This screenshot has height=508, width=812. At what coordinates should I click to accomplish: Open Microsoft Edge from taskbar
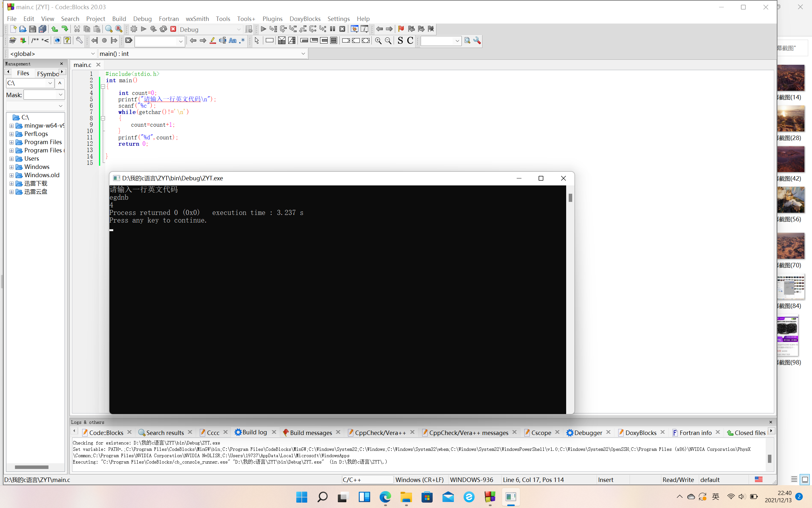(385, 497)
